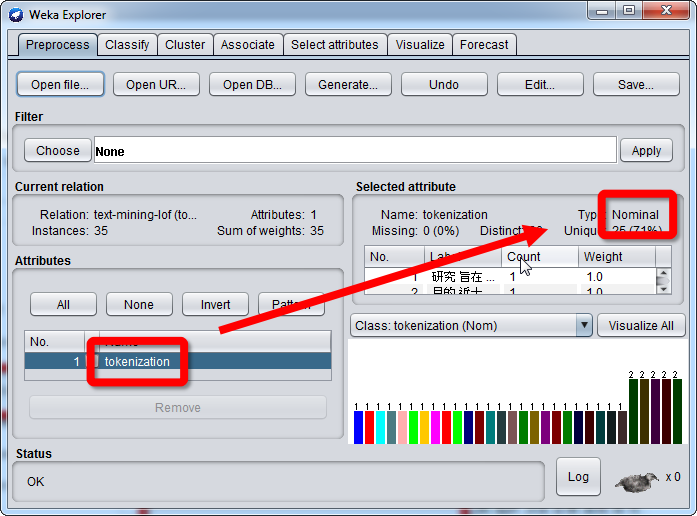697x516 pixels.
Task: Switch to the Cluster tab
Action: (185, 45)
